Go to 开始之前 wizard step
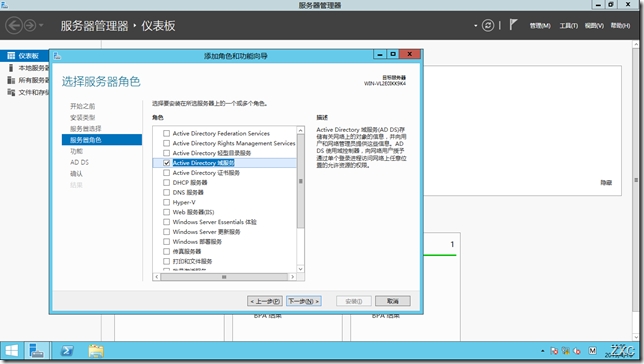 83,106
